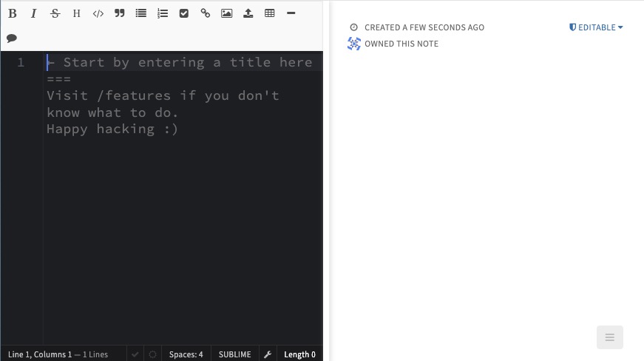Insert a table
This screenshot has height=361, width=644.
269,13
